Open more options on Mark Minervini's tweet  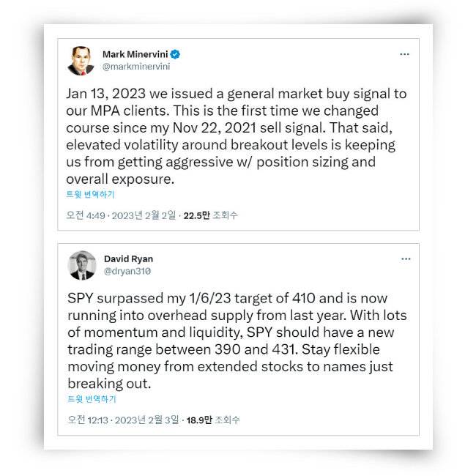coord(404,54)
